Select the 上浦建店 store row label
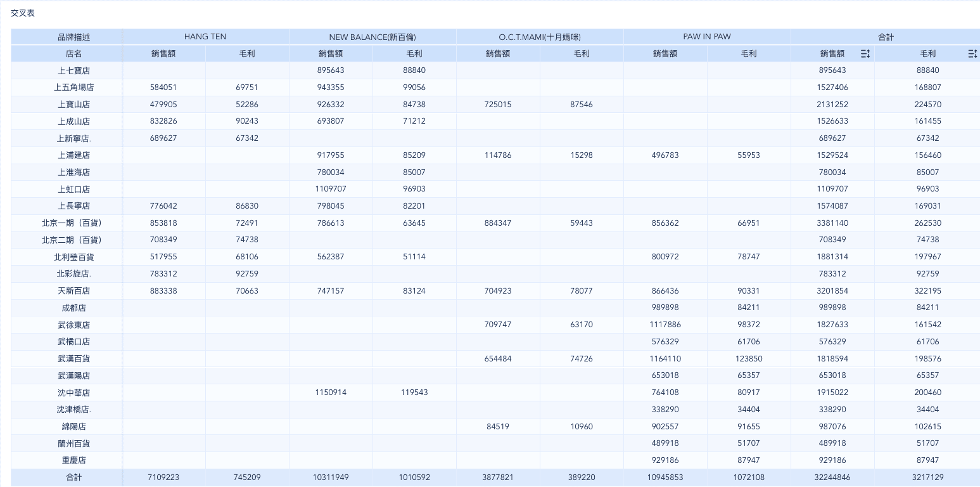Screen dimensions: 980x487 click(x=74, y=155)
